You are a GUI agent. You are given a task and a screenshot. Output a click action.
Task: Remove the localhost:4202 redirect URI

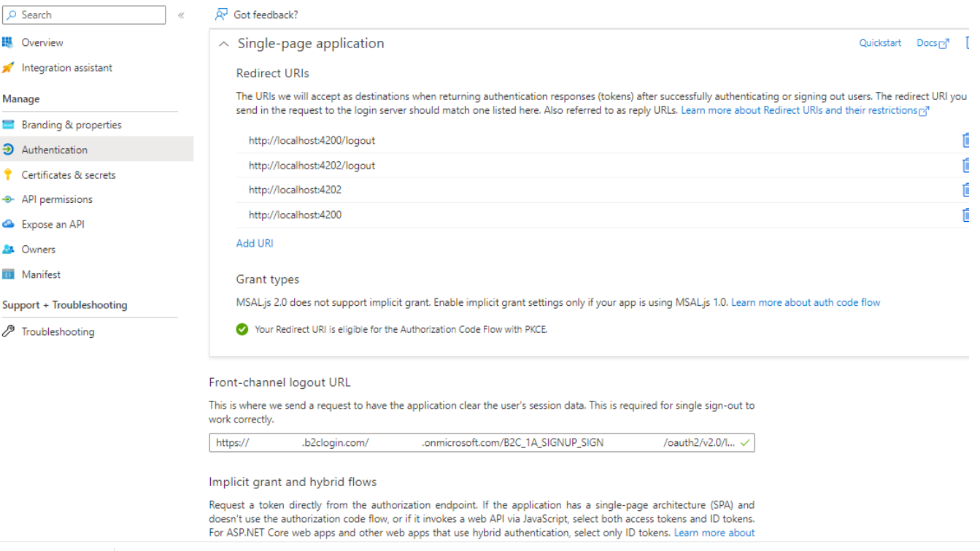point(967,190)
